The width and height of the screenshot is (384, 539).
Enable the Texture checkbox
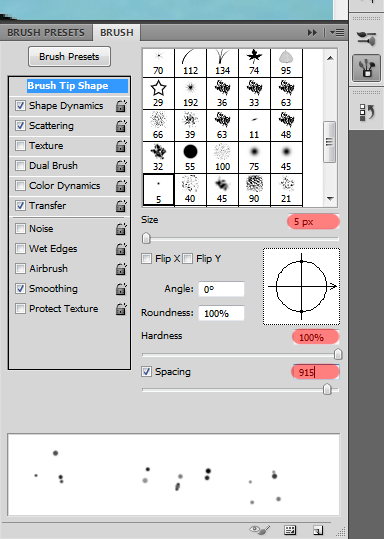pyautogui.click(x=20, y=146)
